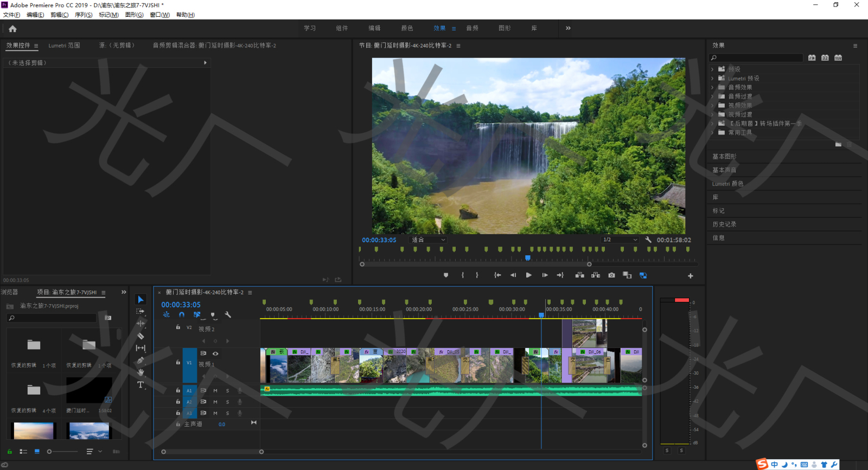Export a frame with camera icon
The image size is (868, 470).
[x=611, y=275]
